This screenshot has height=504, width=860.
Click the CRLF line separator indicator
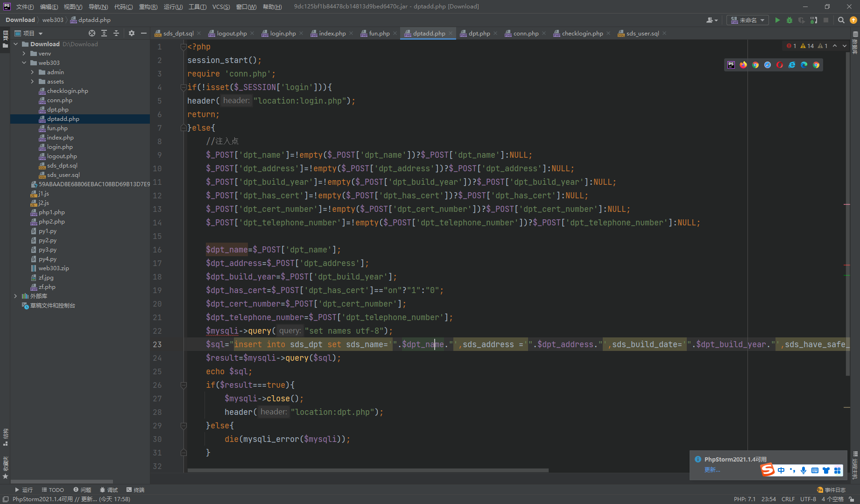(788, 499)
